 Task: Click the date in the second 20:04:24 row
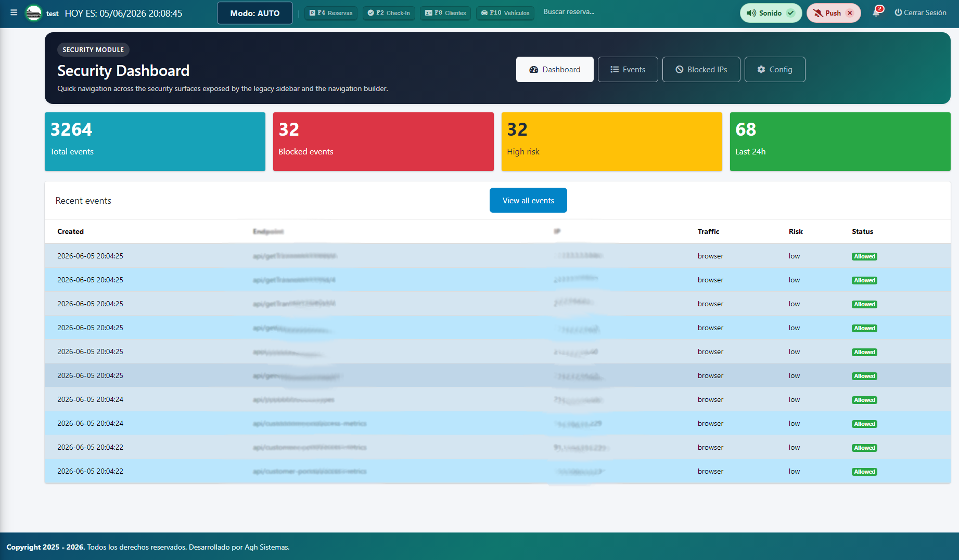91,423
